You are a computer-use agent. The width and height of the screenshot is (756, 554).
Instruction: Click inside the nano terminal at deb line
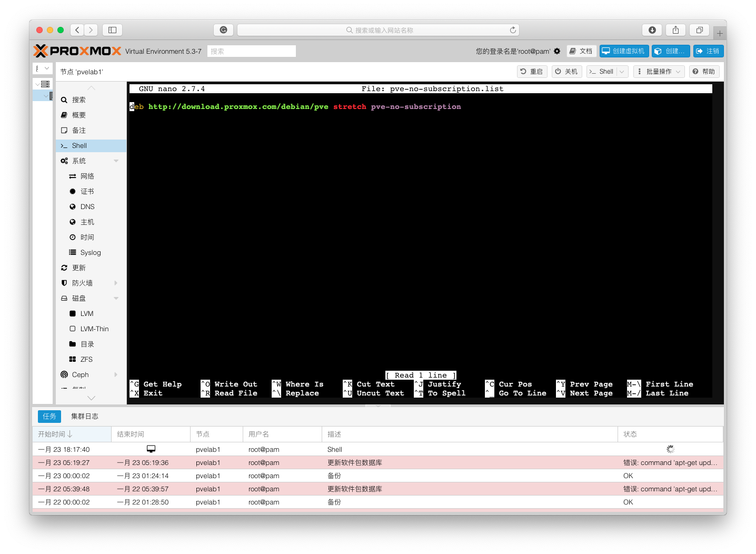click(x=295, y=107)
